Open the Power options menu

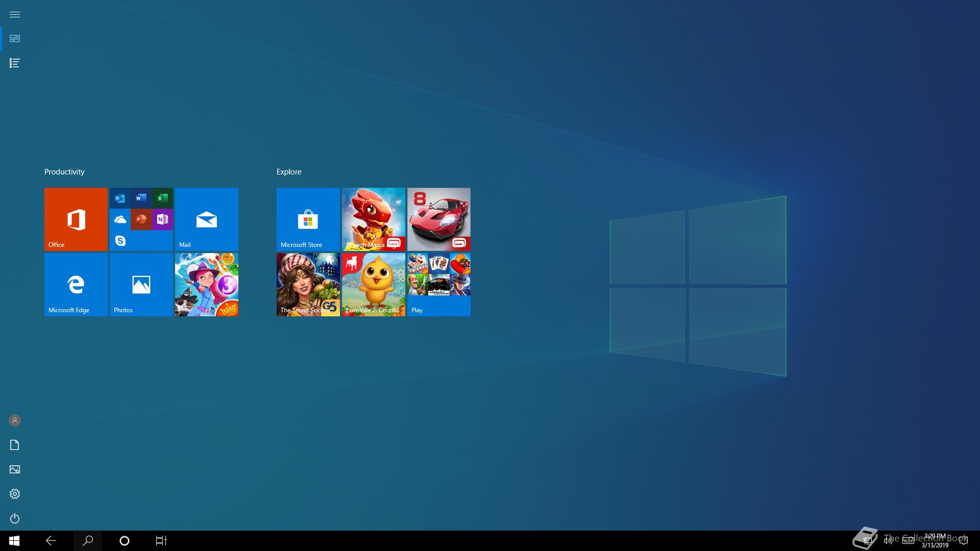pyautogui.click(x=14, y=518)
